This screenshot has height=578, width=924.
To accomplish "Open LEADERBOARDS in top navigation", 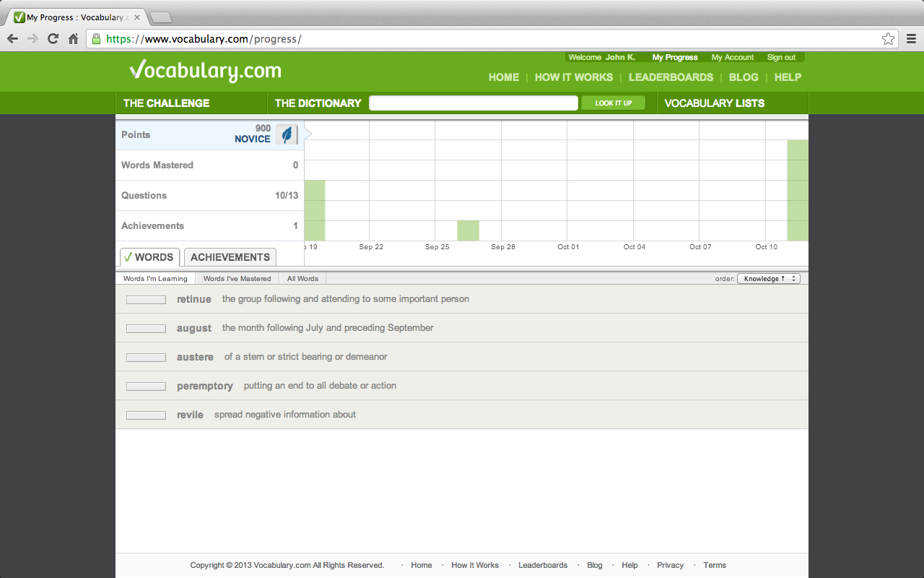I will (671, 77).
